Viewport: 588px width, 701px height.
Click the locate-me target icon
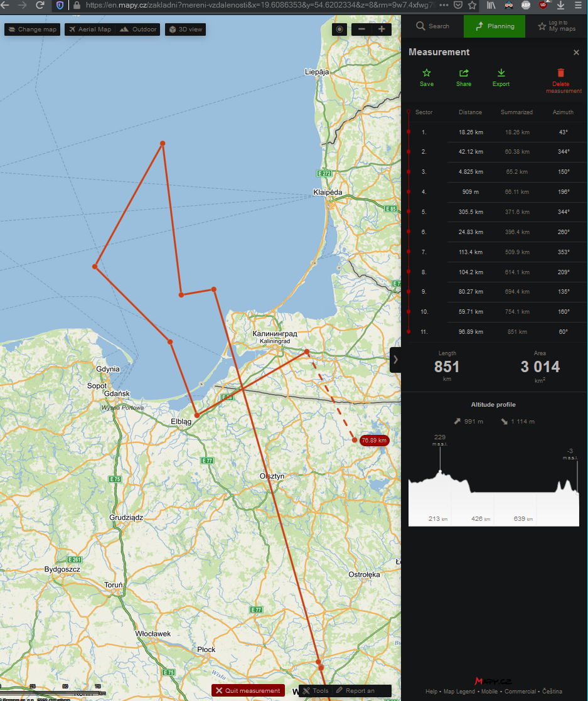click(339, 29)
